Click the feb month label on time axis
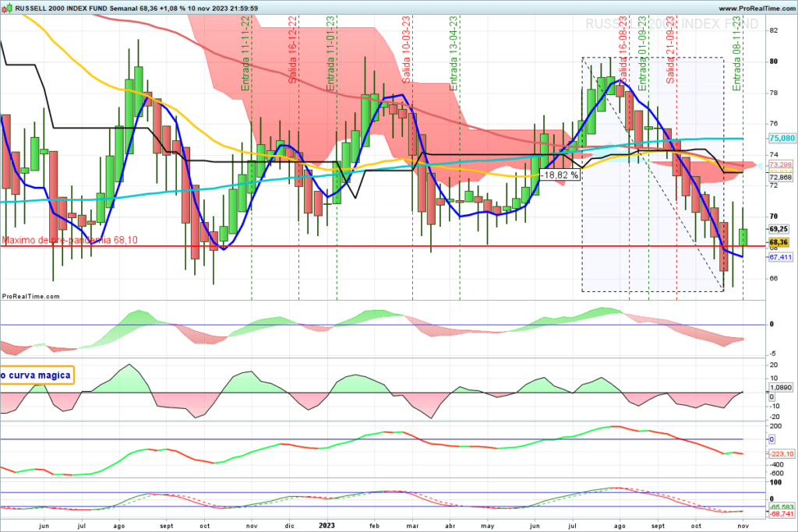The width and height of the screenshot is (798, 532). click(x=375, y=526)
